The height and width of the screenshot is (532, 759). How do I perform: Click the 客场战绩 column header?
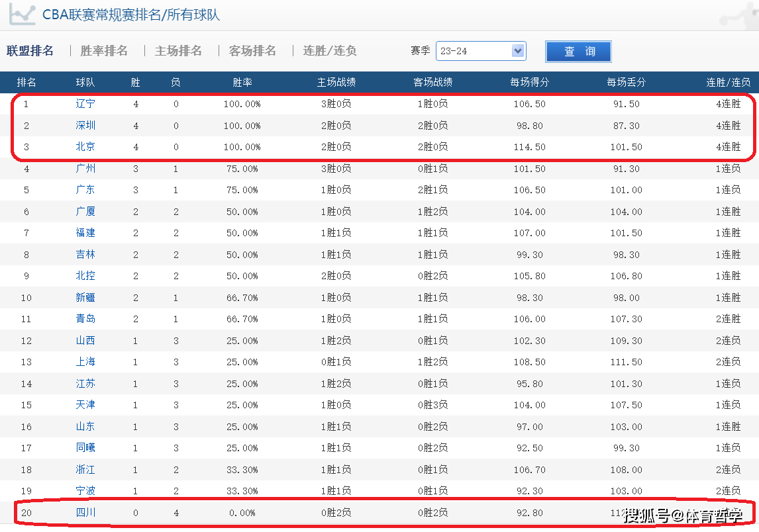[432, 82]
